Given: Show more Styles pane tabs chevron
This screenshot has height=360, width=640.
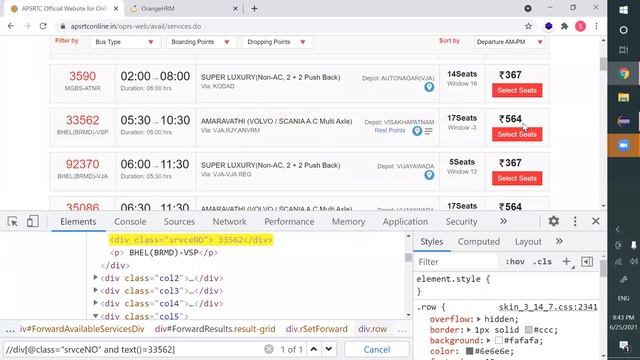Looking at the screenshot, I should pos(559,241).
